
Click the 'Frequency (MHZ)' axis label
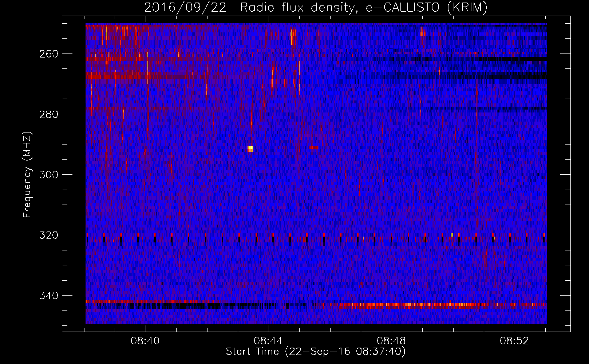tap(27, 174)
